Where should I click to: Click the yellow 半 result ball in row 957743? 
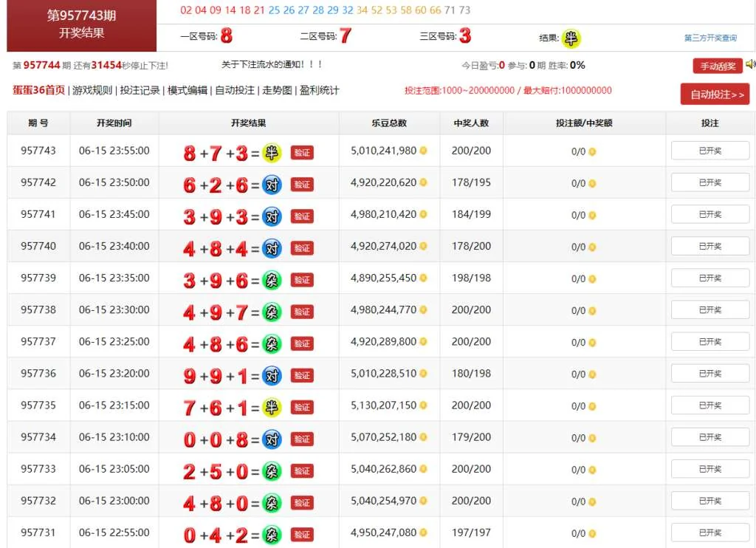(x=272, y=152)
